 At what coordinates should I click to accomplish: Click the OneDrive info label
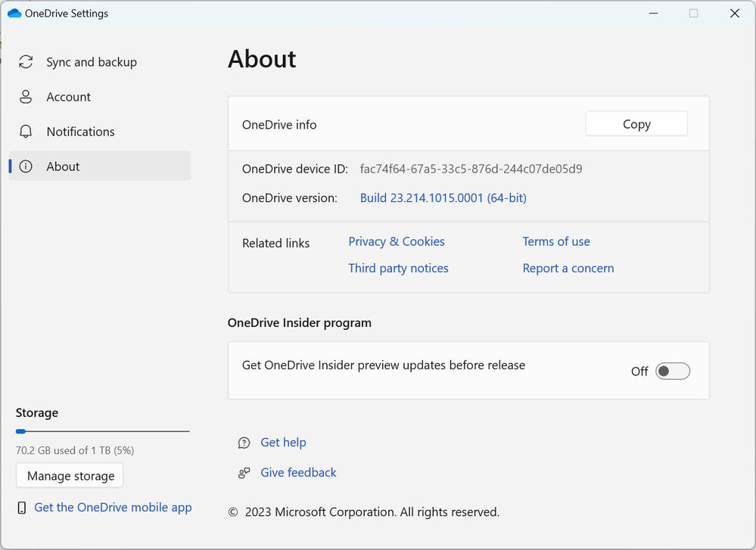[279, 125]
